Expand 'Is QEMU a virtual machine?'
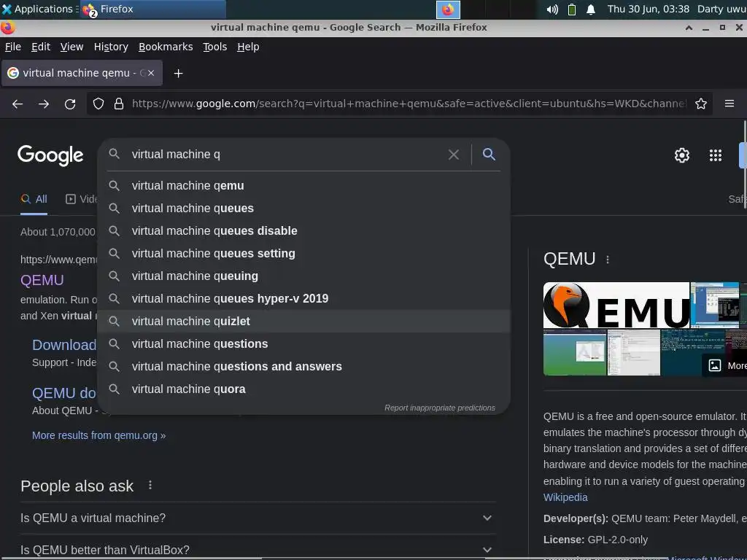Viewport: 747px width, 560px height. pyautogui.click(x=258, y=518)
